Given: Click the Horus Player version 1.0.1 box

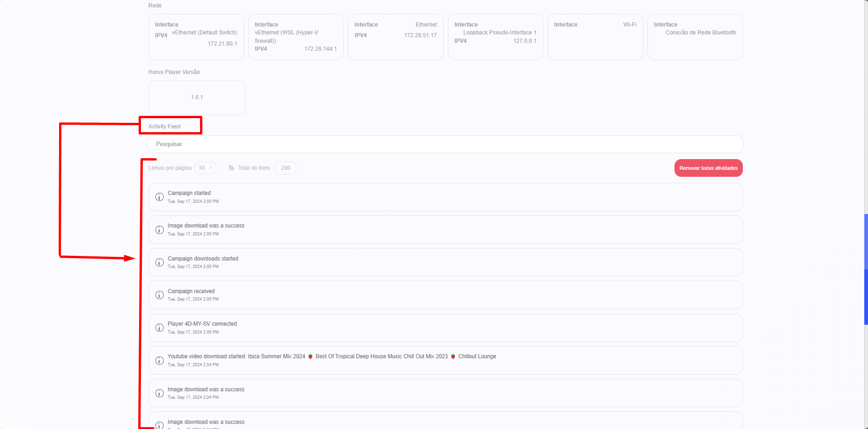Looking at the screenshot, I should coord(197,98).
